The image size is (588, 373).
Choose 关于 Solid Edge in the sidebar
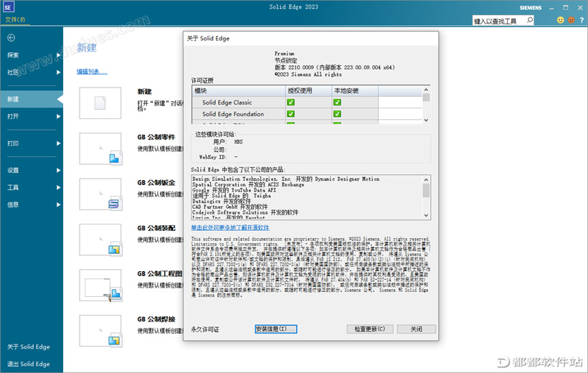pyautogui.click(x=29, y=346)
